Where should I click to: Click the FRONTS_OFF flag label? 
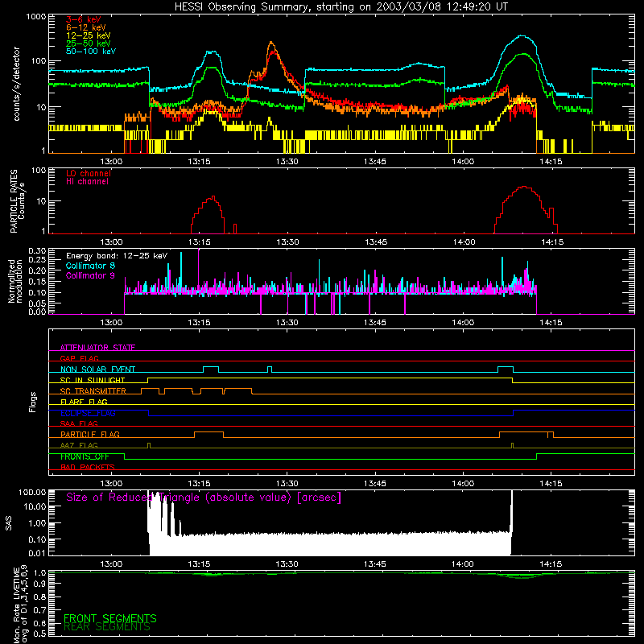pyautogui.click(x=85, y=456)
